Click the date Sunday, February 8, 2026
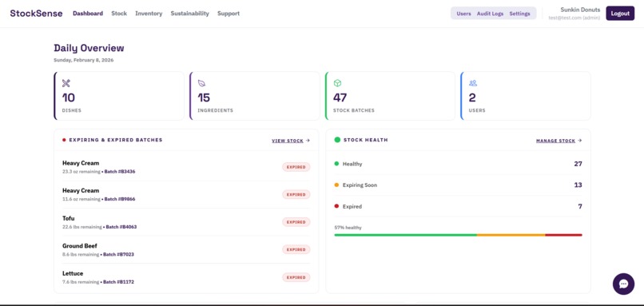Image resolution: width=644 pixels, height=306 pixels. pos(84,60)
